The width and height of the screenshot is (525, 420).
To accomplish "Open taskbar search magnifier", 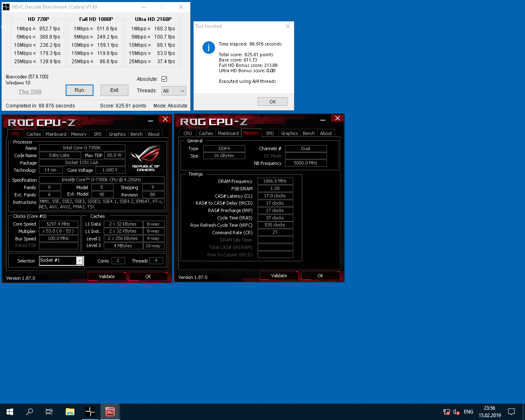I will point(30,412).
